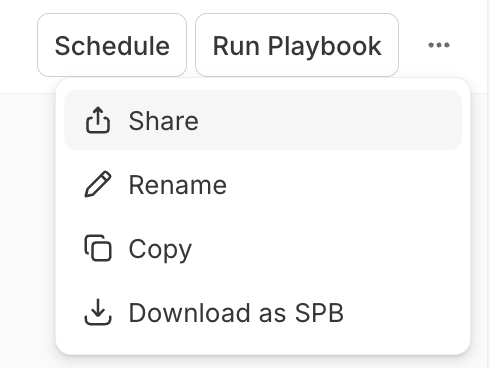This screenshot has height=368, width=490.
Task: Choose Rename in the options menu
Action: tap(263, 184)
